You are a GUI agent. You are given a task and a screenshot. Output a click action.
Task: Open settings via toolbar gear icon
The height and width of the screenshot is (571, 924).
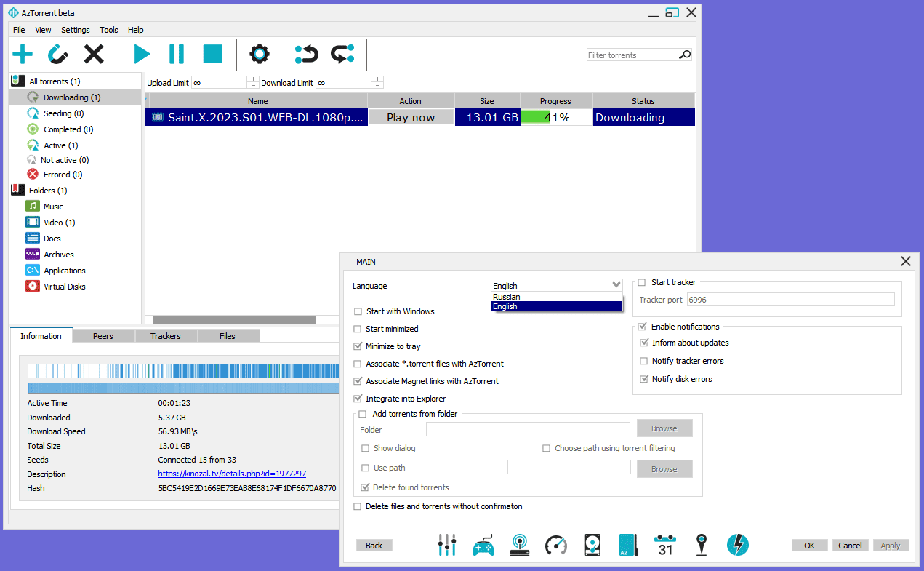point(260,54)
